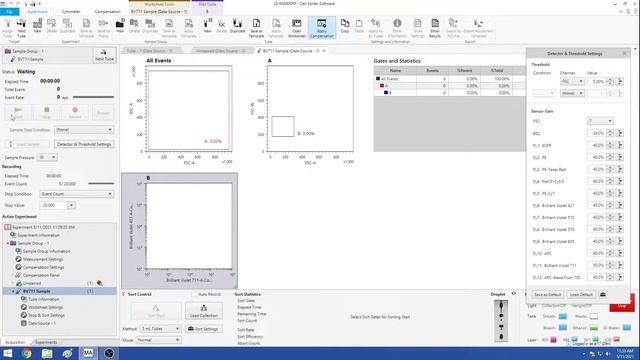Open the Threshold Channel FSC dropdown
640x360 pixels.
[572, 82]
